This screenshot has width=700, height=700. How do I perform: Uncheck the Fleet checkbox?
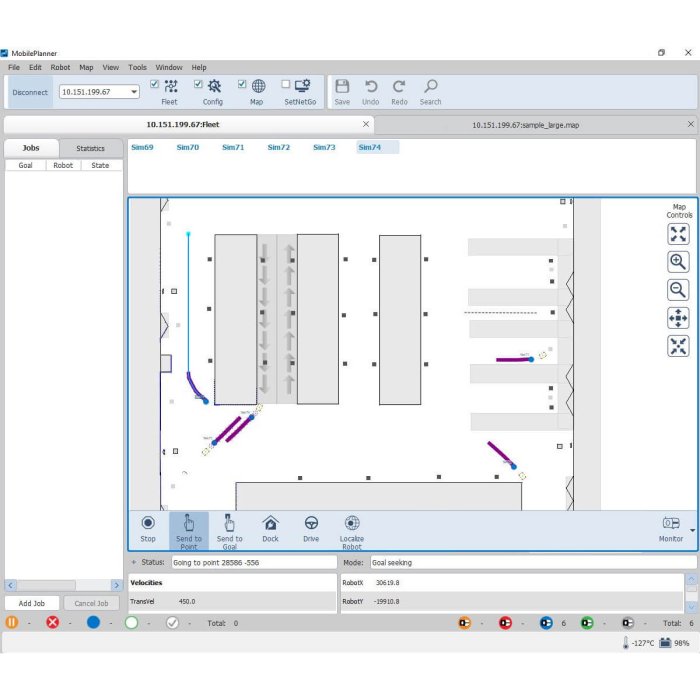[x=154, y=84]
